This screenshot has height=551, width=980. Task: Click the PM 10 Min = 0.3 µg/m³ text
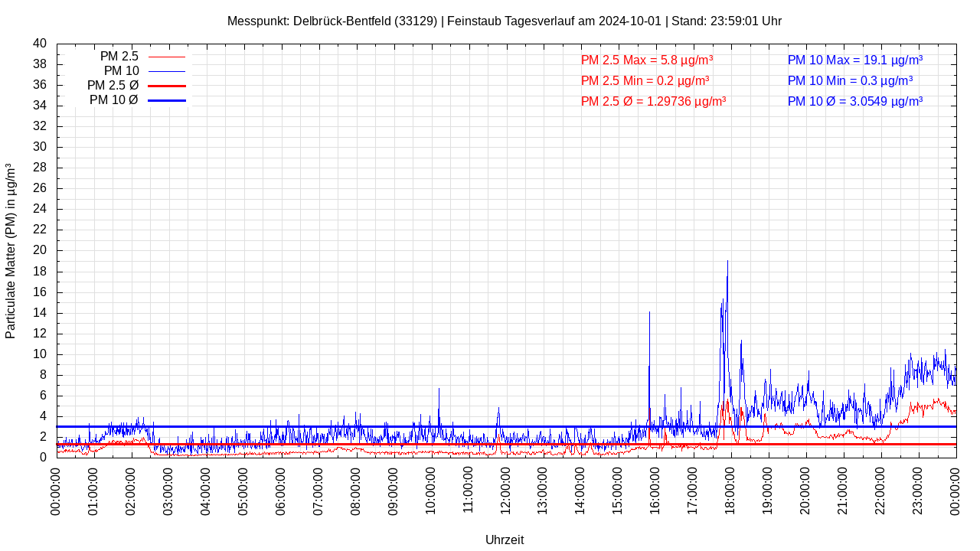(850, 81)
